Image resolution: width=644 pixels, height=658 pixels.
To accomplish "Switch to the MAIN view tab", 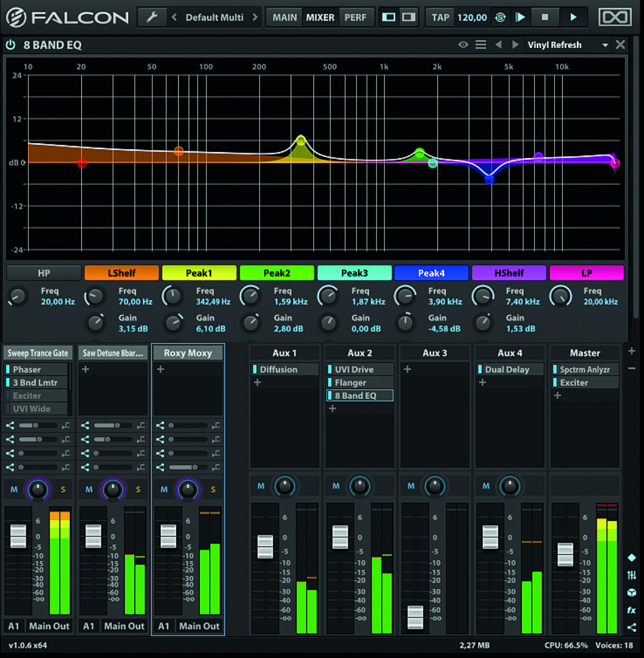I will [285, 17].
